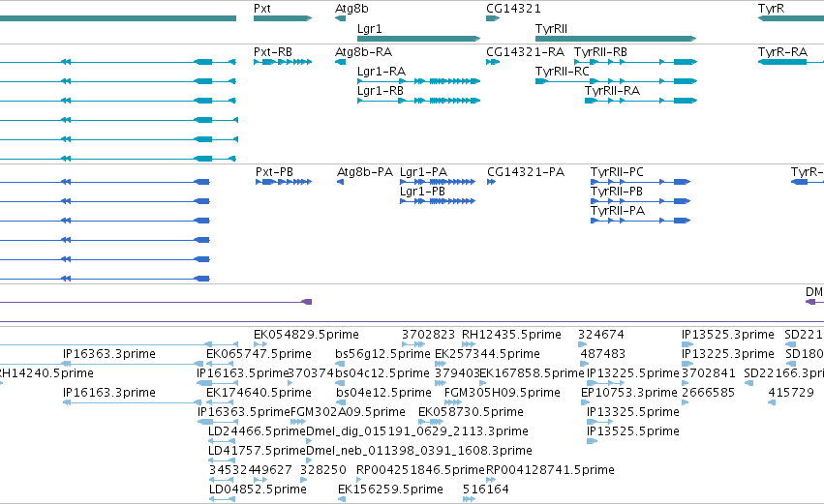Click EST LD41757.5prime

pyautogui.click(x=257, y=452)
